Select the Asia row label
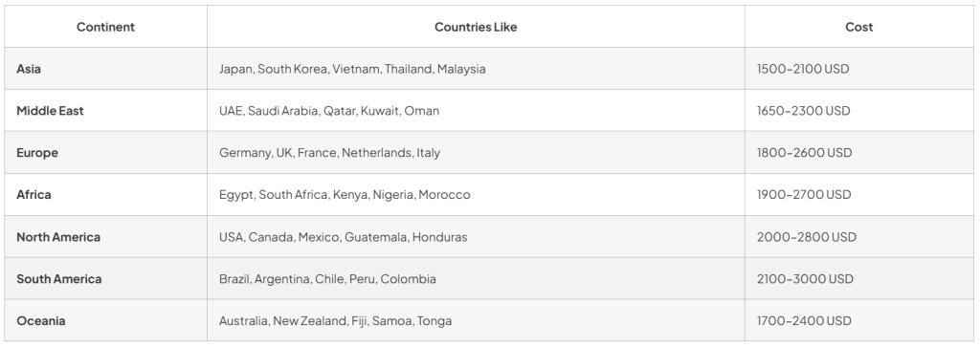980x347 pixels. click(x=29, y=69)
